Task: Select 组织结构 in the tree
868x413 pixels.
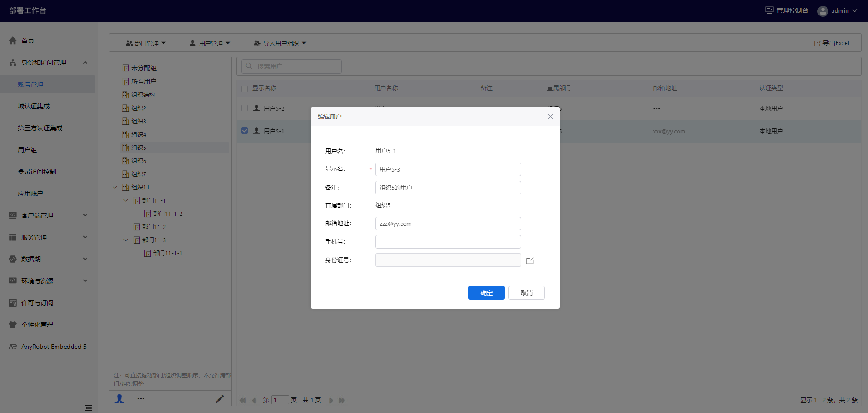Action: pos(143,95)
